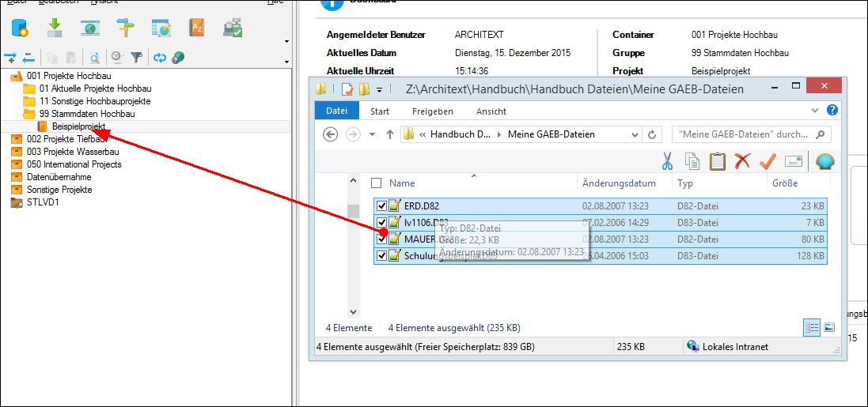Click the scroll-up arrow of the navigation pane
Image resolution: width=868 pixels, height=407 pixels.
pos(354,180)
